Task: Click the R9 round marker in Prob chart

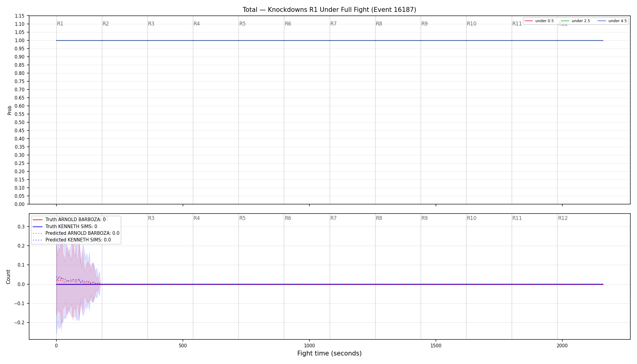Action: 424,24
